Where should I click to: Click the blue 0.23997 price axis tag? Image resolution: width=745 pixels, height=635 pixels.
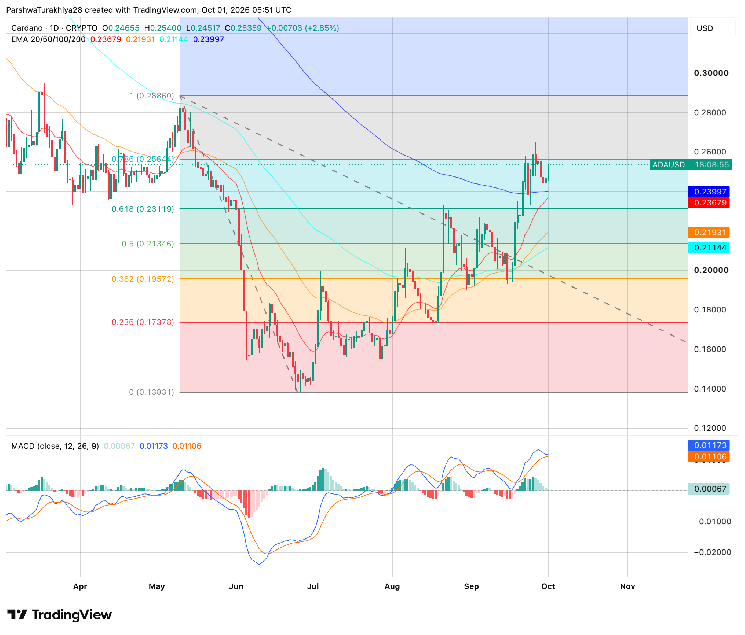pos(709,192)
